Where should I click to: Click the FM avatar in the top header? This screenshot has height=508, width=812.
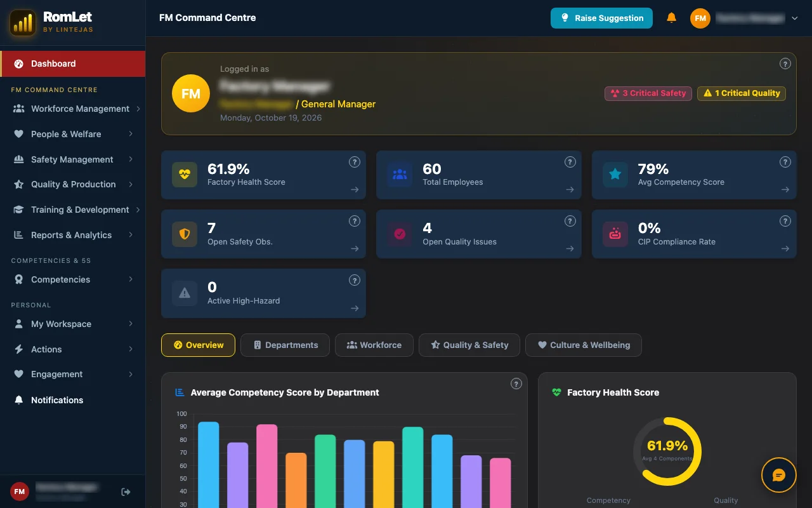pos(700,18)
